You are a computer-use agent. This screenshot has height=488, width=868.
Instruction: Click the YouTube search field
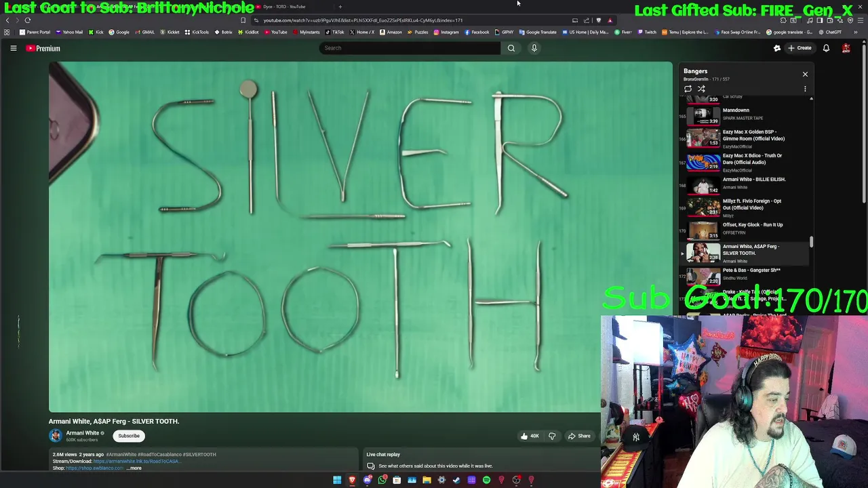410,48
